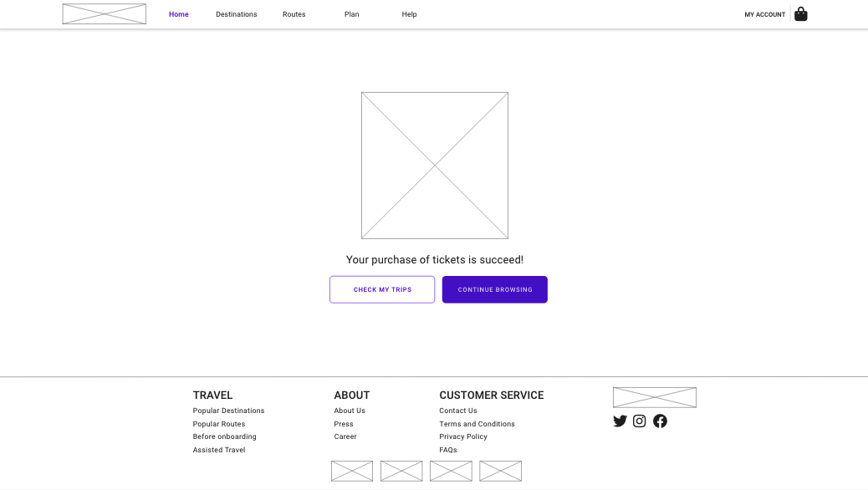The height and width of the screenshot is (490, 868).
Task: Open the FAQs customer service link
Action: tap(448, 450)
